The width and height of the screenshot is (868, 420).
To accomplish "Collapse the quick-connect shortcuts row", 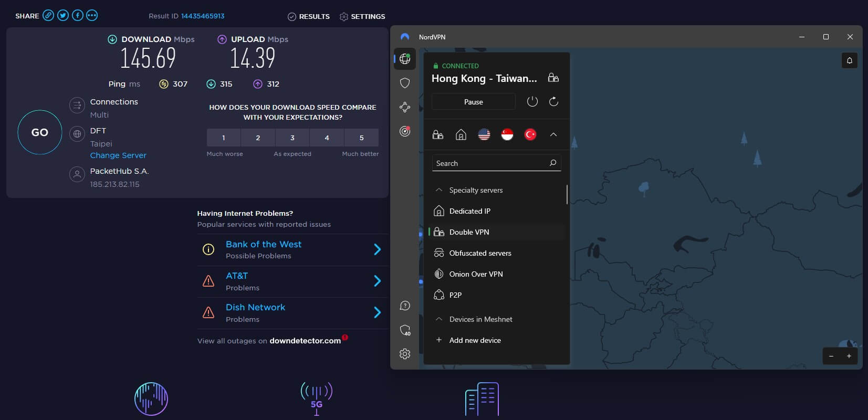I will pos(553,135).
